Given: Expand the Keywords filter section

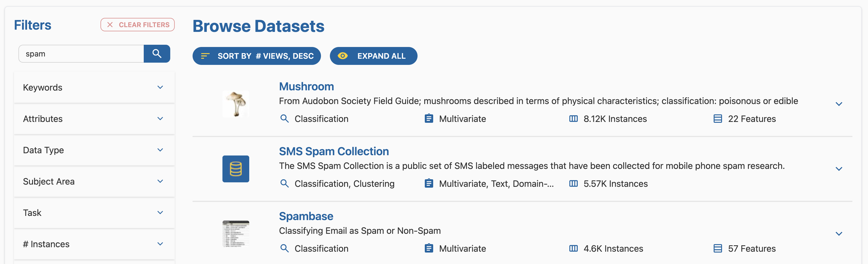Looking at the screenshot, I should 94,88.
